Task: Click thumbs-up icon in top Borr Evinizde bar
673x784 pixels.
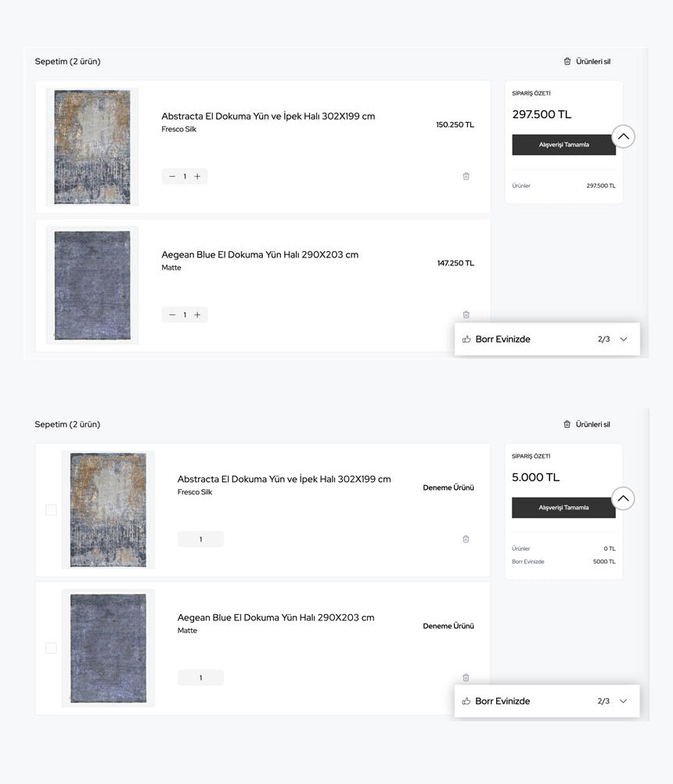Action: coord(467,340)
